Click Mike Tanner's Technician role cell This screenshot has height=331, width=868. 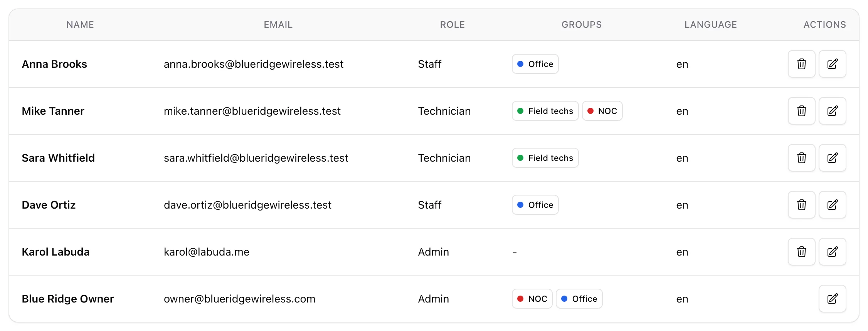(x=444, y=111)
